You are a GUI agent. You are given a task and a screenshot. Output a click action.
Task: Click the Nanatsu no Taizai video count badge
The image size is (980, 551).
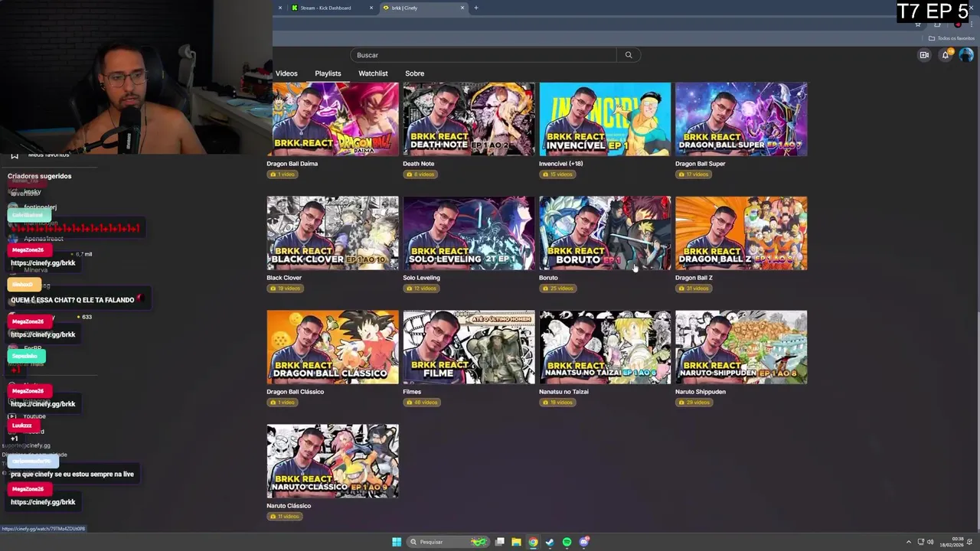pyautogui.click(x=557, y=403)
